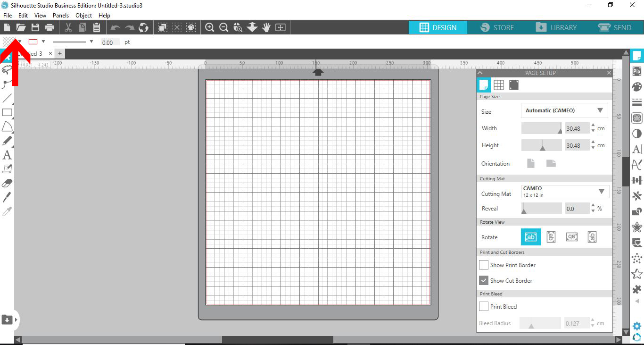This screenshot has width=644, height=345.
Task: Open the Panels menu
Action: coord(61,16)
